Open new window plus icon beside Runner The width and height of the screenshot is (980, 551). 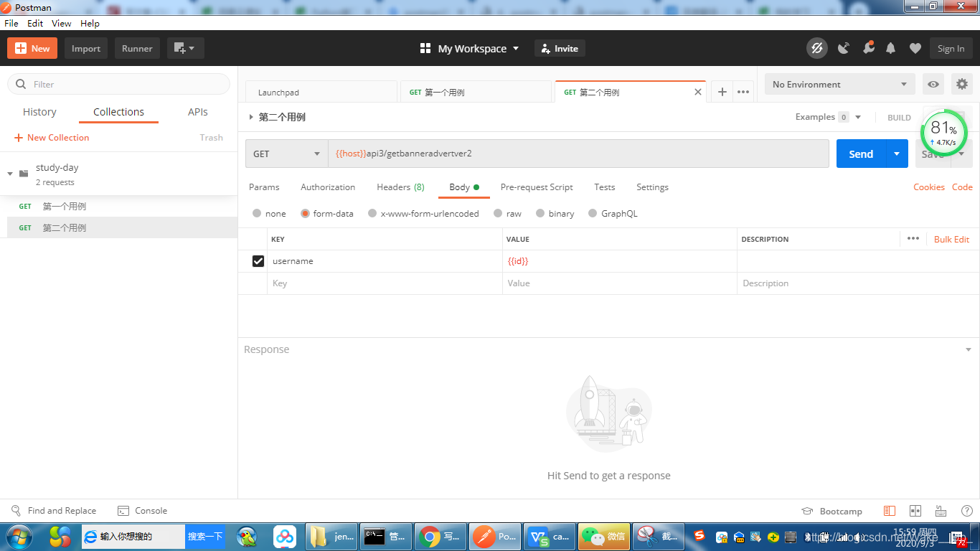(x=186, y=48)
